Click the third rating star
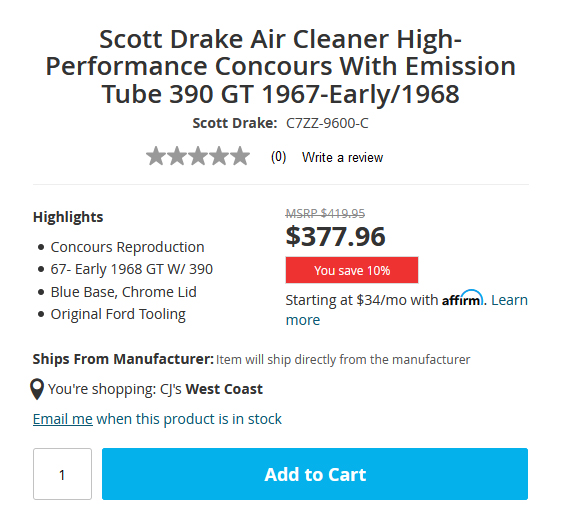Image resolution: width=565 pixels, height=528 pixels. tap(198, 156)
